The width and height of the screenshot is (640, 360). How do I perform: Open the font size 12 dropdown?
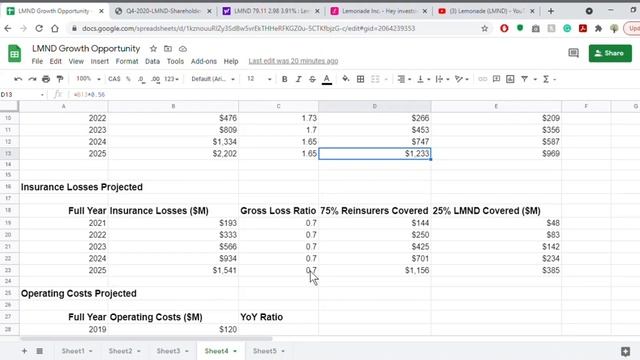point(259,79)
